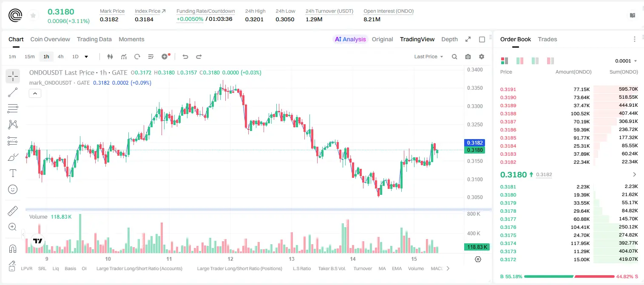The height and width of the screenshot is (285, 644).
Task: Switch the chart to Depth view
Action: 449,39
